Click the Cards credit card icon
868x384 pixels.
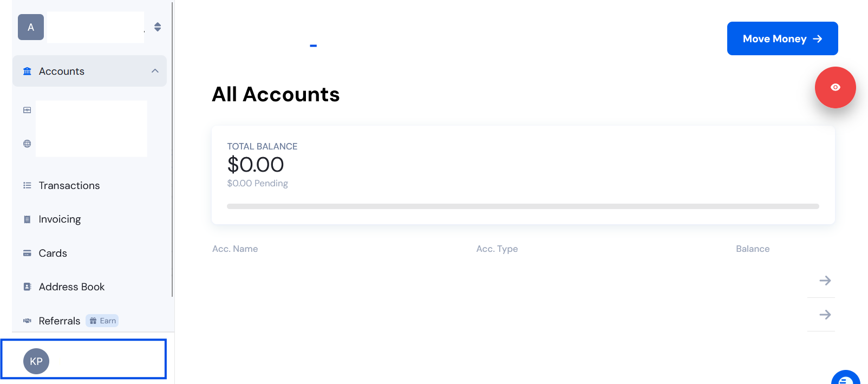[x=27, y=253]
